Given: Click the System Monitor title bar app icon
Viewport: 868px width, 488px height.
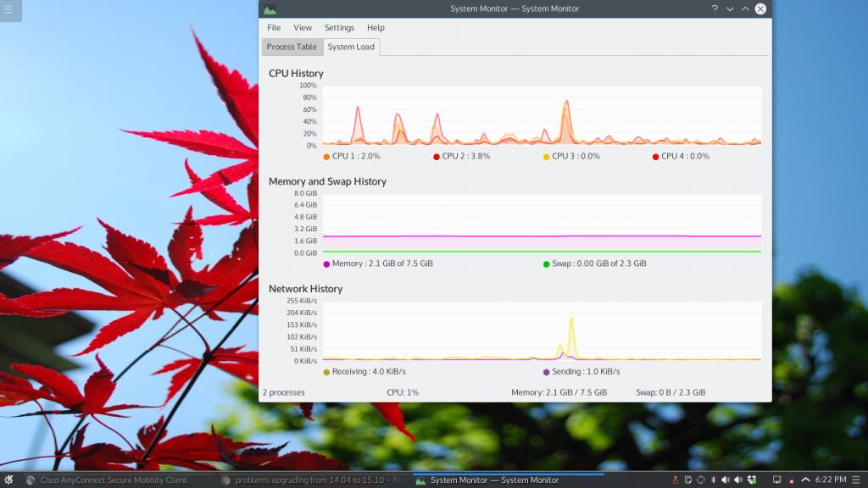Looking at the screenshot, I should click(x=270, y=8).
